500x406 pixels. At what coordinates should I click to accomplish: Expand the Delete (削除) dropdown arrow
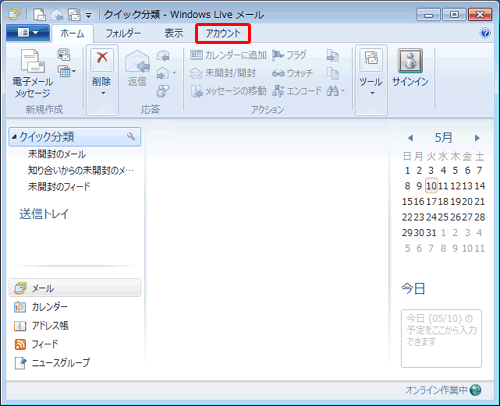103,93
